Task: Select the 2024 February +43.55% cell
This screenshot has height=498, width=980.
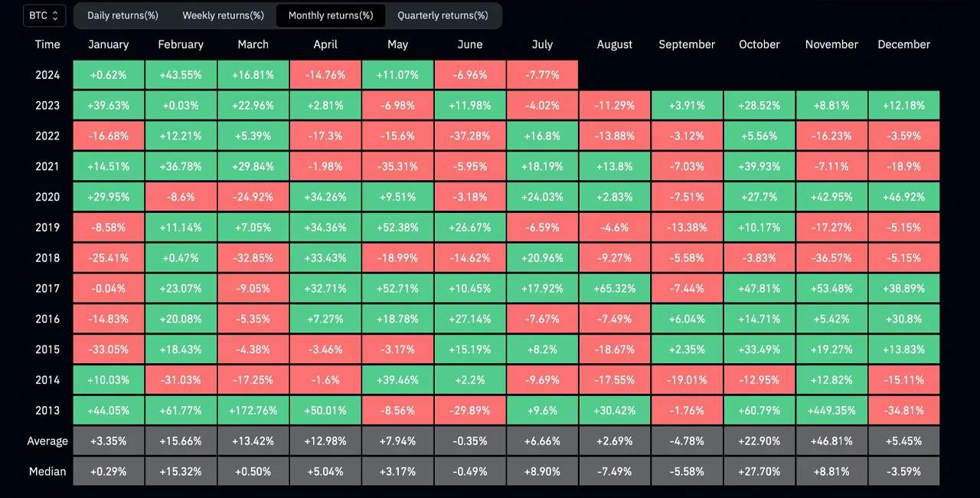Action: point(181,75)
